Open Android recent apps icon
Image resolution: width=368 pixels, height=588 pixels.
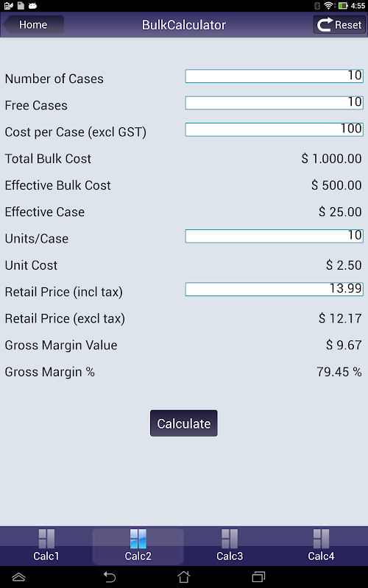[258, 576]
